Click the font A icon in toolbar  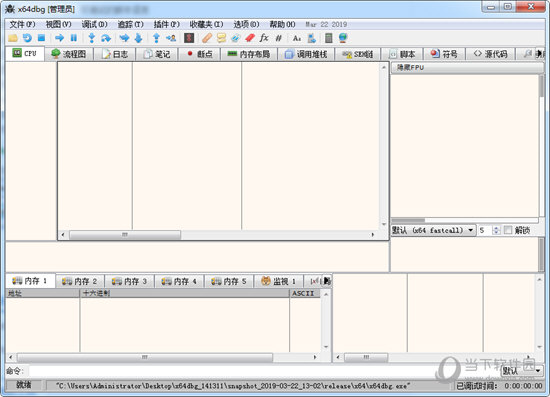(297, 38)
